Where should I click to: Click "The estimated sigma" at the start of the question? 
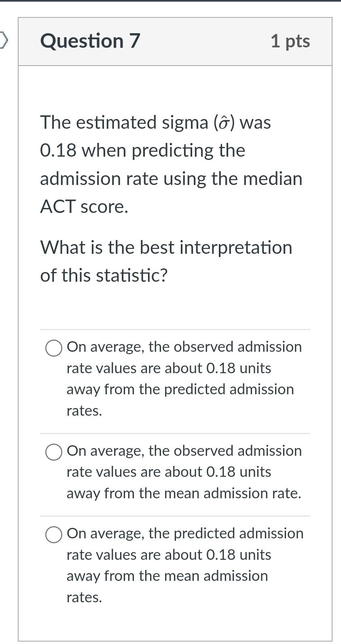pos(125,122)
